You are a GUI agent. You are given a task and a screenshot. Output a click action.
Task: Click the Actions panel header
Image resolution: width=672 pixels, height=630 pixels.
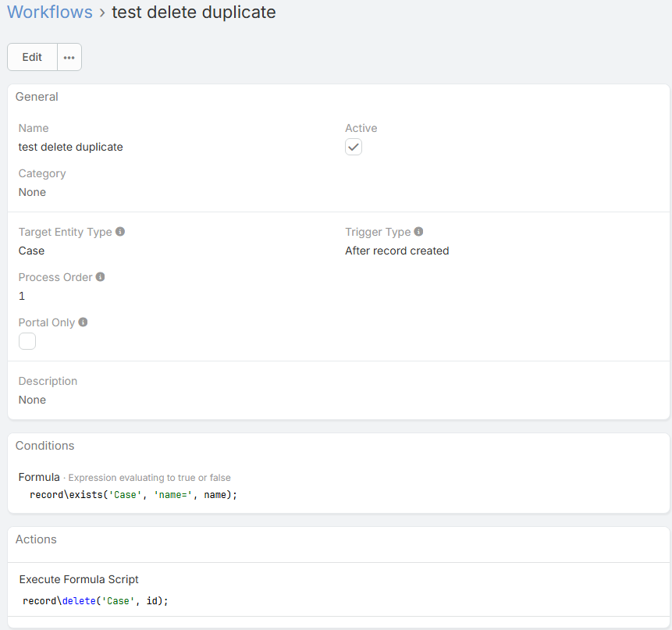tap(36, 539)
